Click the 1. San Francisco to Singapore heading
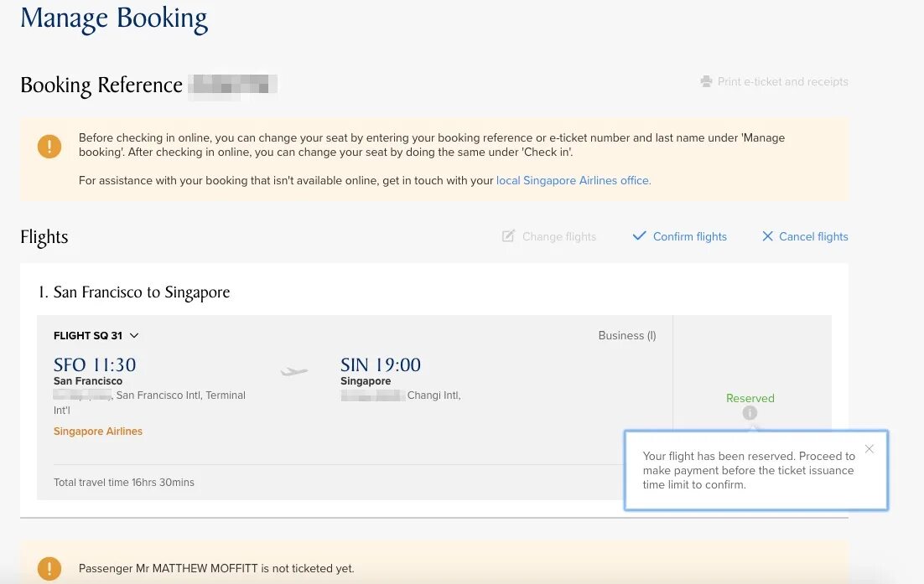This screenshot has height=584, width=924. click(134, 292)
